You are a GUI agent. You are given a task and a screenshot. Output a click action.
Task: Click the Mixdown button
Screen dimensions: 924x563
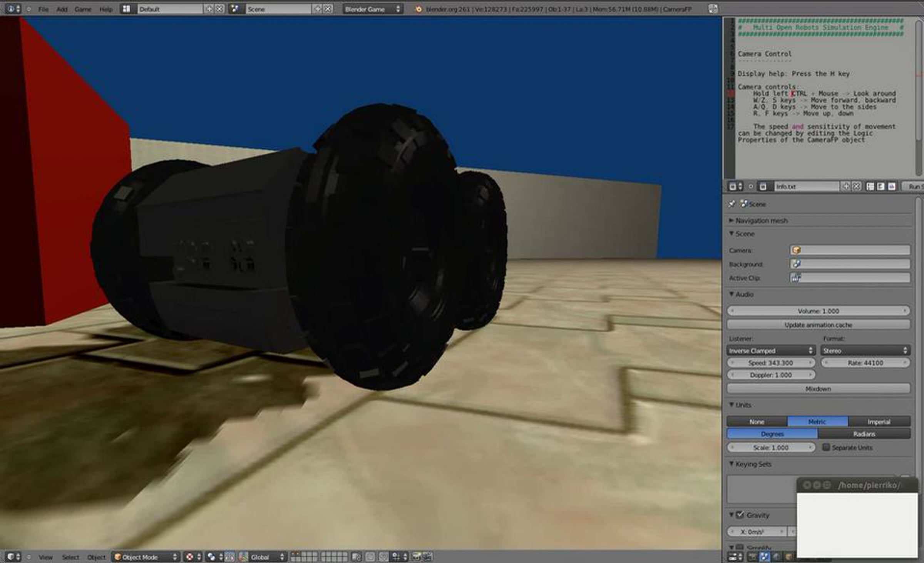coord(818,389)
